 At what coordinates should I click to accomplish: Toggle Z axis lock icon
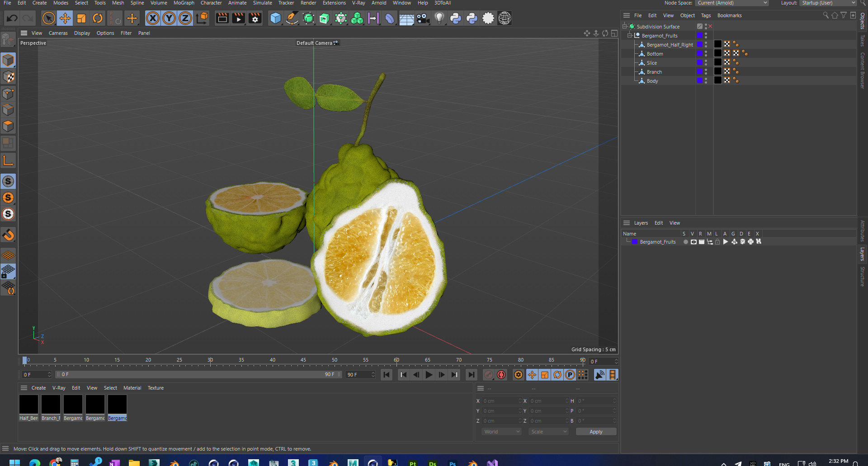pyautogui.click(x=185, y=19)
